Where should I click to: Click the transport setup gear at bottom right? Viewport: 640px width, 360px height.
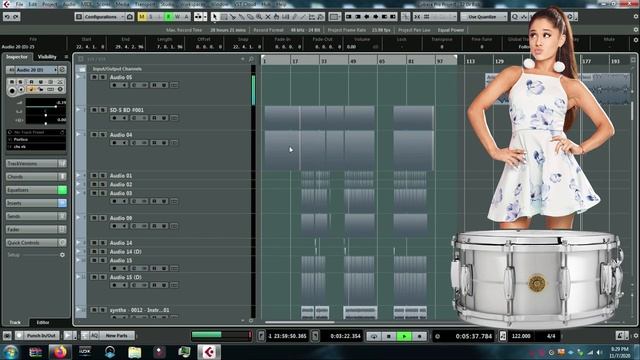(x=636, y=336)
